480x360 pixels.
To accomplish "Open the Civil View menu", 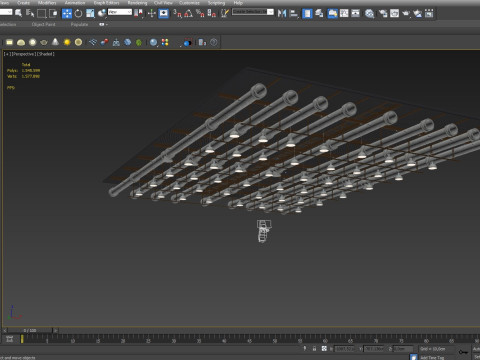I will click(x=163, y=3).
